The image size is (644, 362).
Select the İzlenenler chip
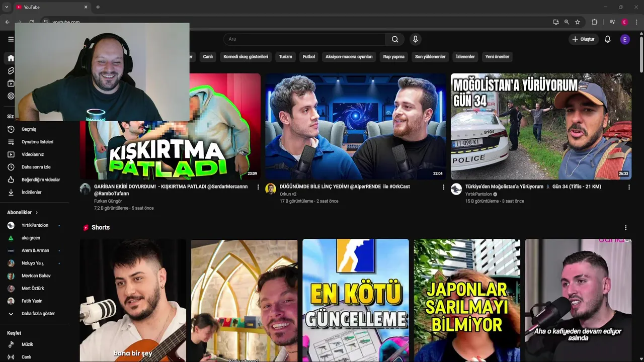click(x=465, y=57)
